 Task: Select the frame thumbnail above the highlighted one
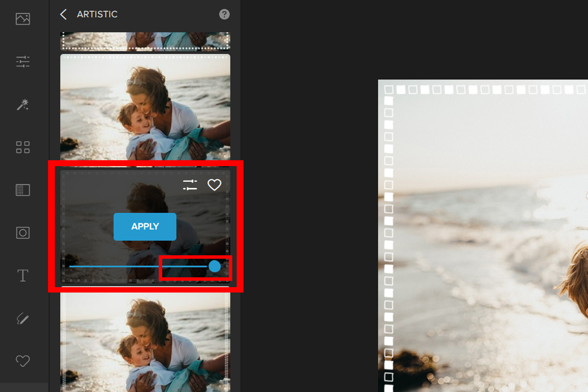145,107
